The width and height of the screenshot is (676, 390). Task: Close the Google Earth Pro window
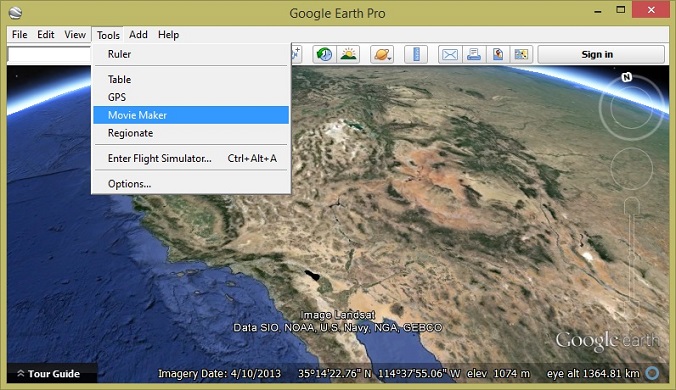tap(651, 9)
